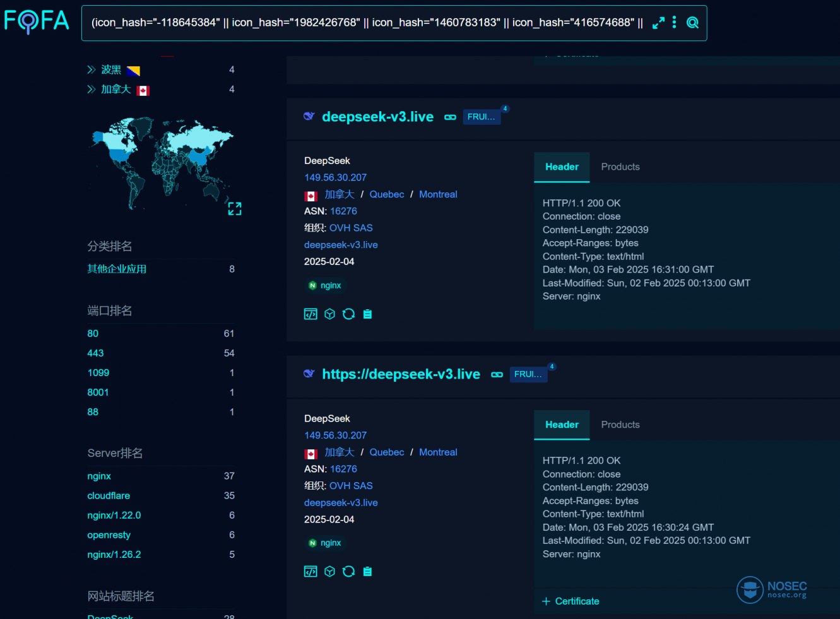The width and height of the screenshot is (840, 619).
Task: Filter by server nginx
Action: [x=99, y=476]
